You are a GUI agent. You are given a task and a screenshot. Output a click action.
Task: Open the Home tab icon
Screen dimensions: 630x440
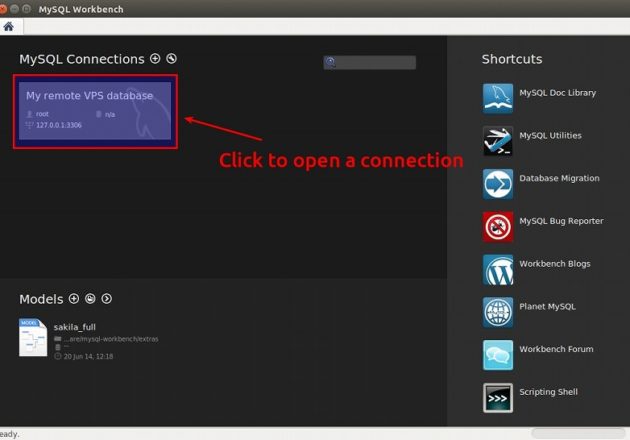click(x=8, y=27)
